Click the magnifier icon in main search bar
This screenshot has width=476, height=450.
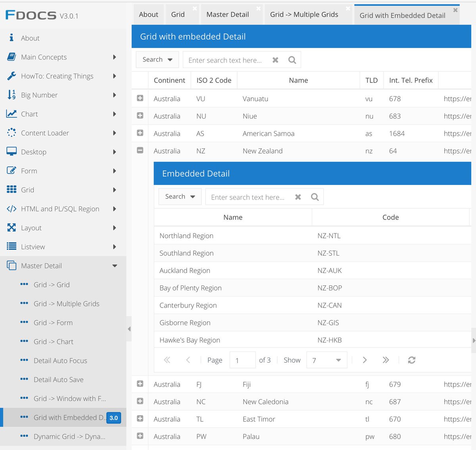(x=292, y=60)
